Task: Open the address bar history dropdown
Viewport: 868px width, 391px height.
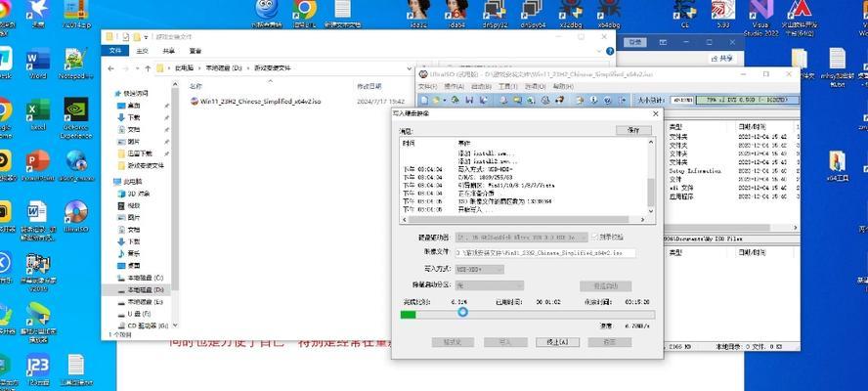Action: point(408,68)
